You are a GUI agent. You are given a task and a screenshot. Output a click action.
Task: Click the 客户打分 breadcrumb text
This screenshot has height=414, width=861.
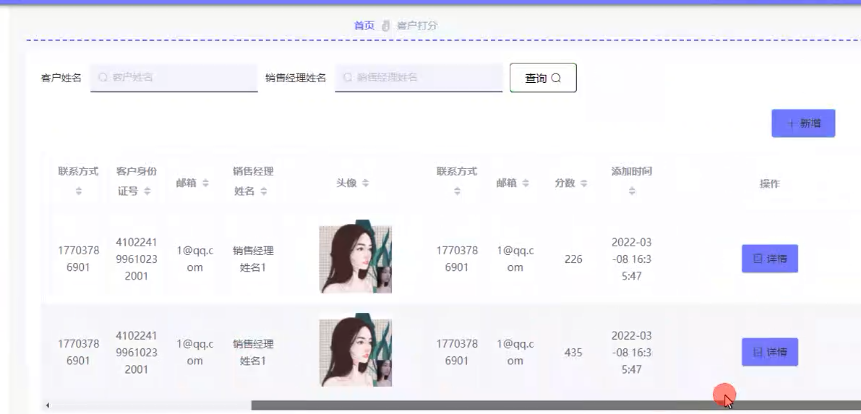pos(417,25)
